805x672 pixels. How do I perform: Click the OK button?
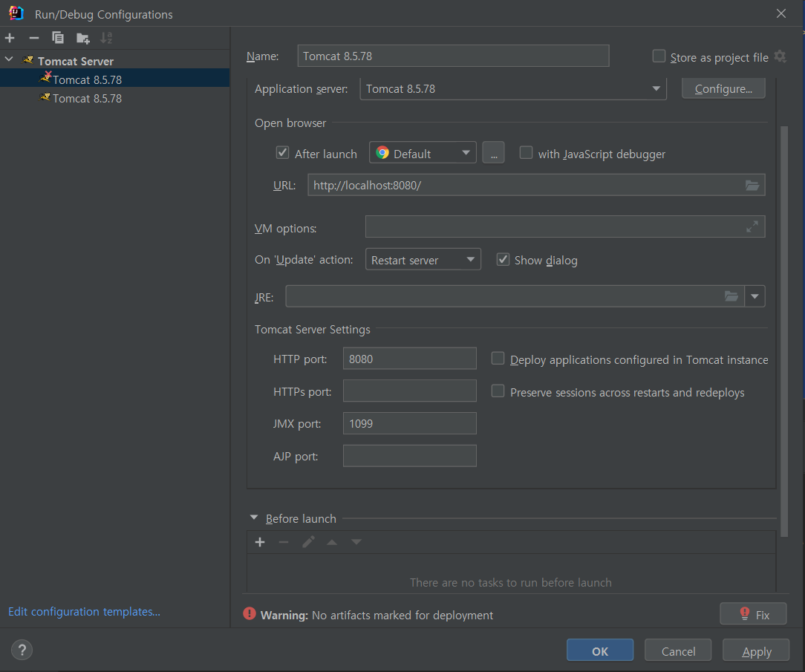click(x=599, y=650)
